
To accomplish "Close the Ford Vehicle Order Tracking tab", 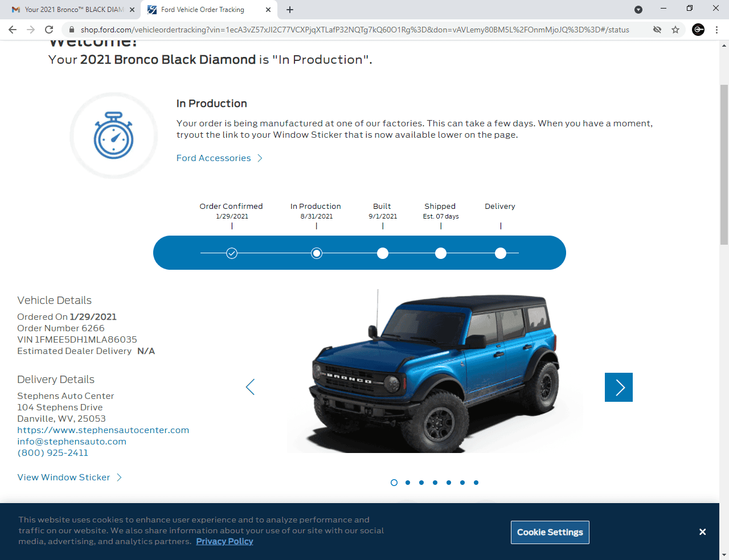I will 268,10.
